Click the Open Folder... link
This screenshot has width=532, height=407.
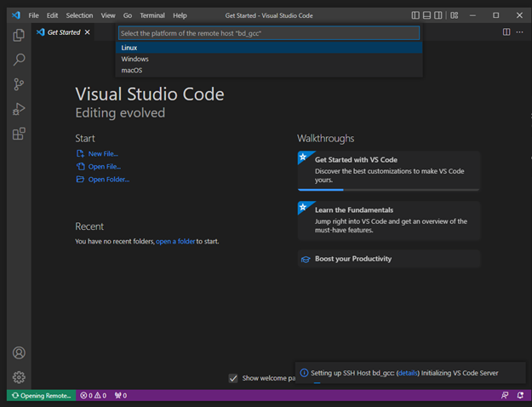[x=109, y=180]
